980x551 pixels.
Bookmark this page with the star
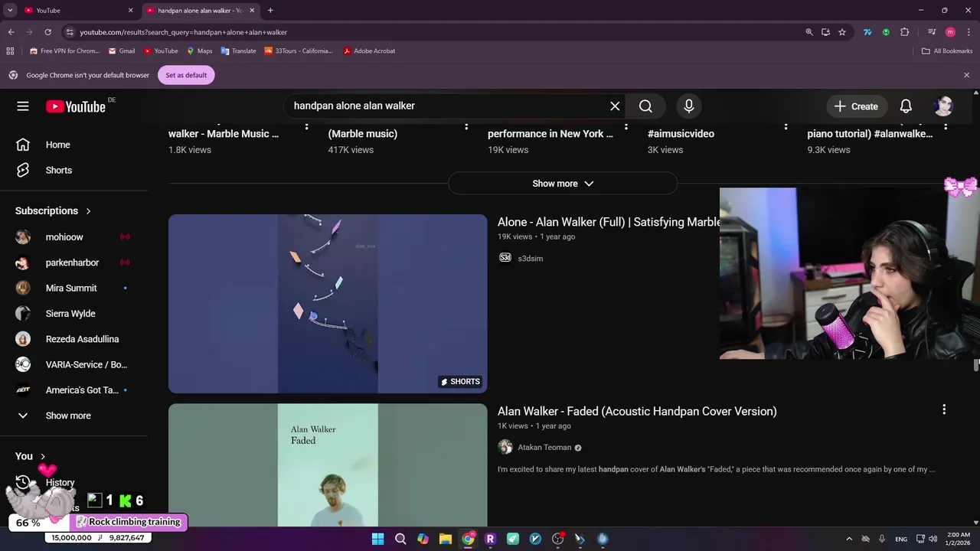click(x=842, y=32)
